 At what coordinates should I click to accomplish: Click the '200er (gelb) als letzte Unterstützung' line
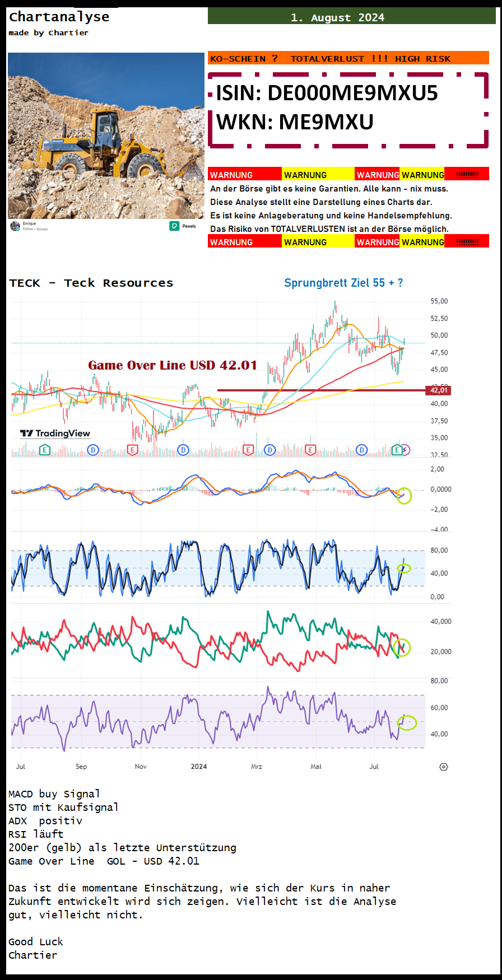click(122, 848)
